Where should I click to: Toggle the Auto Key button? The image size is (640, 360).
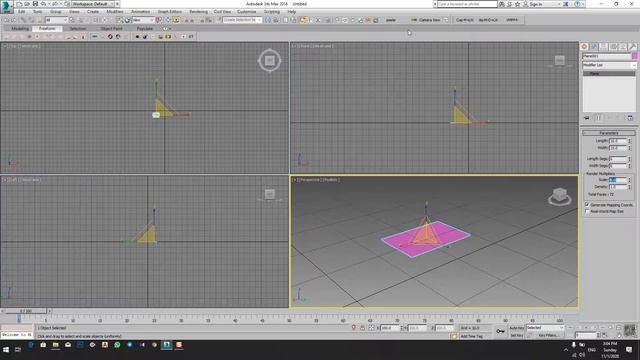pos(516,328)
